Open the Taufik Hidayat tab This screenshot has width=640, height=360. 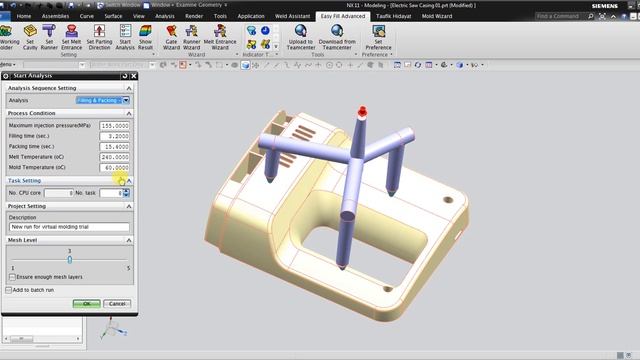point(393,16)
